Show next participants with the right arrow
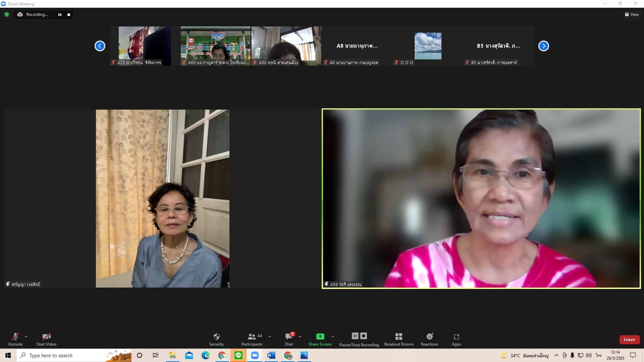The width and height of the screenshot is (644, 362). click(x=543, y=46)
